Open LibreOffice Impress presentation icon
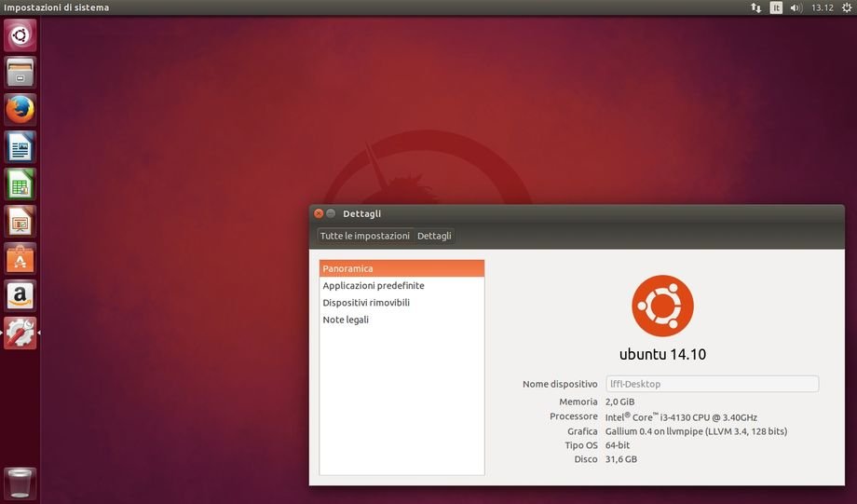The image size is (857, 504). [x=20, y=222]
